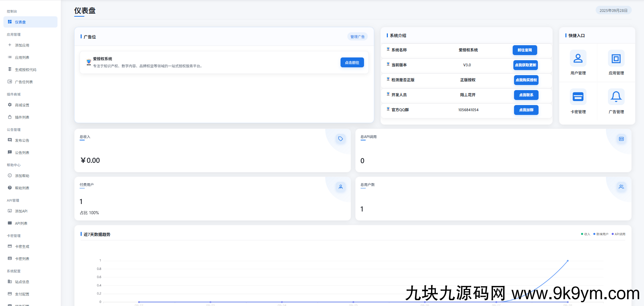Screen dimensions: 644x306
Task: Click the card icon on 总API调用 panel
Action: tap(622, 139)
